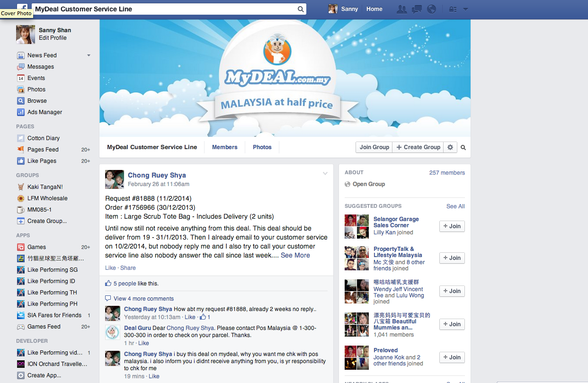Click the Join Group button

[374, 147]
